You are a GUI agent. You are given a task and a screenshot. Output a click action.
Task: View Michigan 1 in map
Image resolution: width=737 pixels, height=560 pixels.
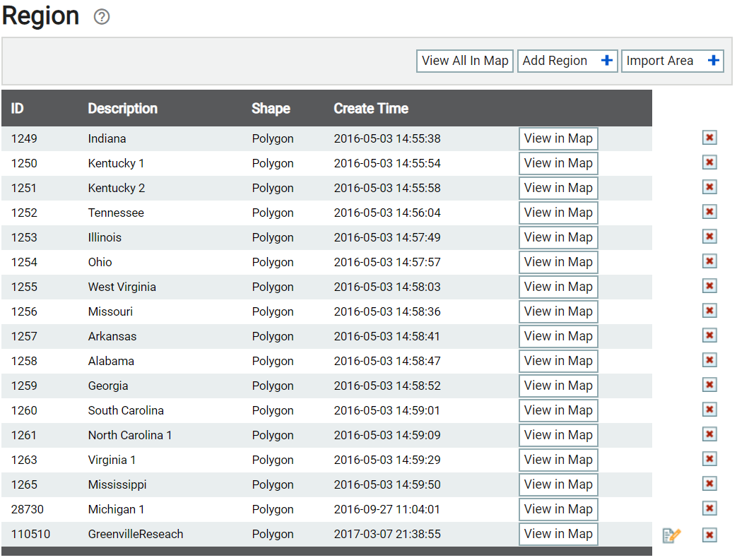click(x=558, y=509)
